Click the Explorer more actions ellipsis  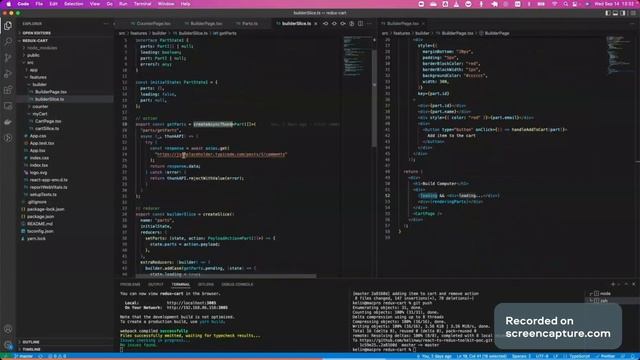[106, 24]
